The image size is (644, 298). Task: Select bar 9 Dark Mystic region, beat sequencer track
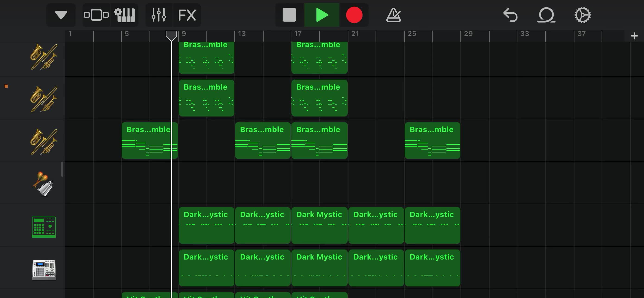207,225
